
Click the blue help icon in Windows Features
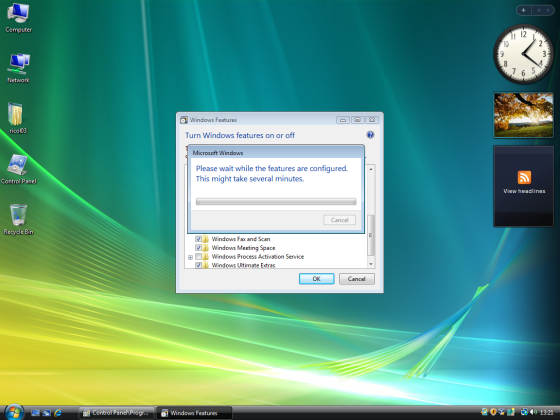[370, 135]
